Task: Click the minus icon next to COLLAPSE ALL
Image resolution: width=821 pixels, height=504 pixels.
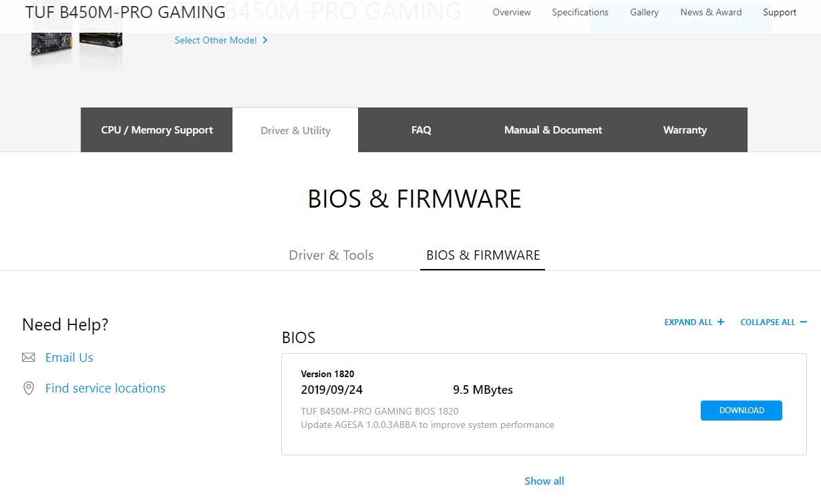Action: click(804, 322)
